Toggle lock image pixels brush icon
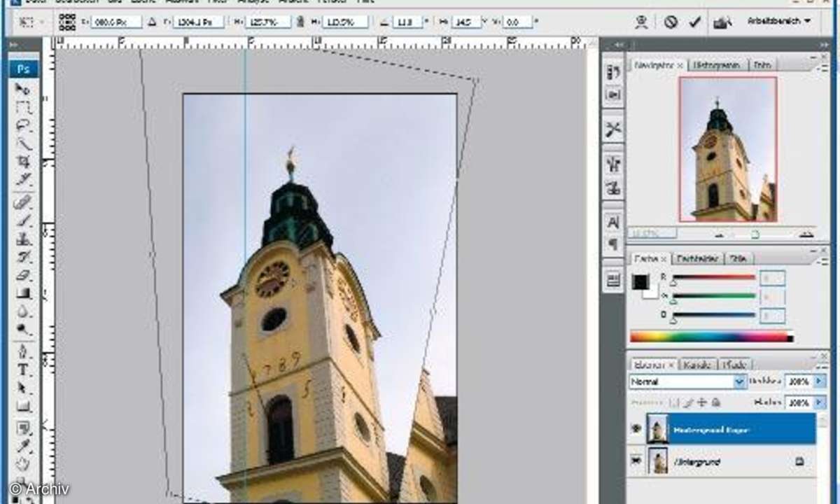This screenshot has width=840, height=504. click(x=688, y=403)
